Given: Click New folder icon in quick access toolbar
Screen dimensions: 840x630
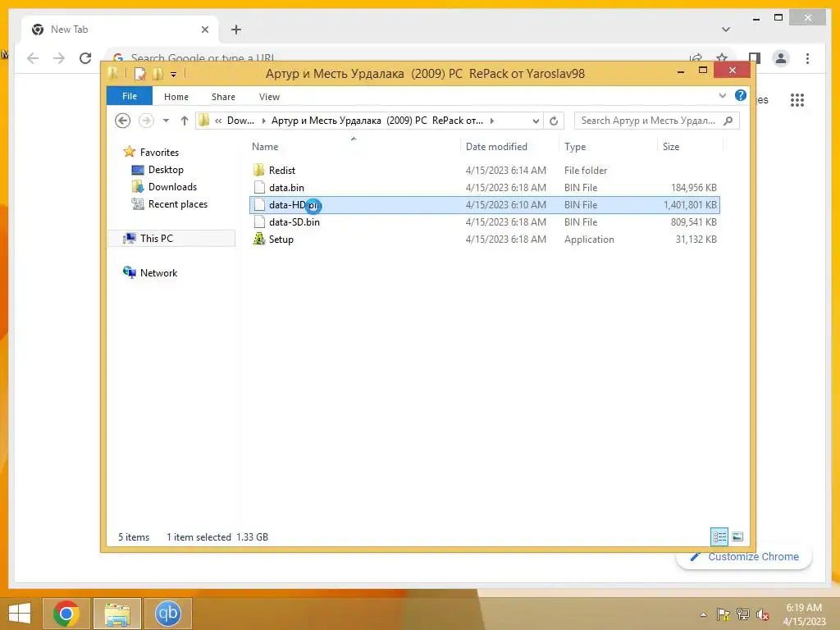Looking at the screenshot, I should click(157, 73).
